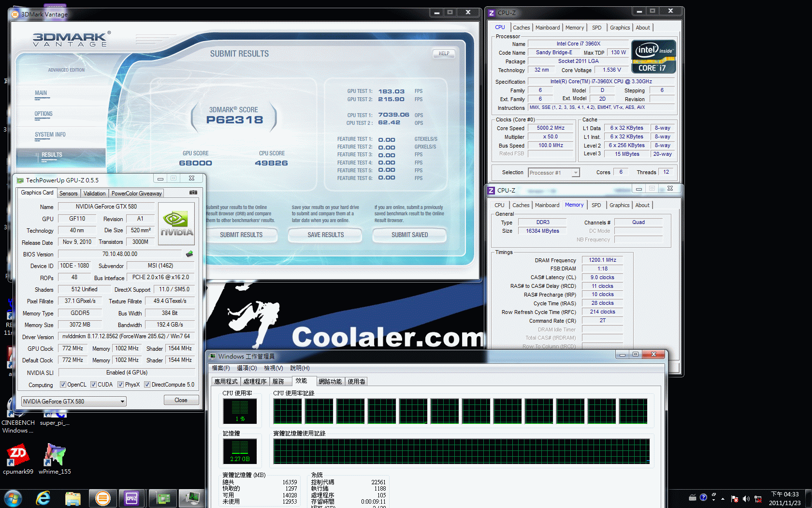Click the 3DMark Vantage title bar icon
Image resolution: width=812 pixels, height=508 pixels.
pyautogui.click(x=15, y=15)
